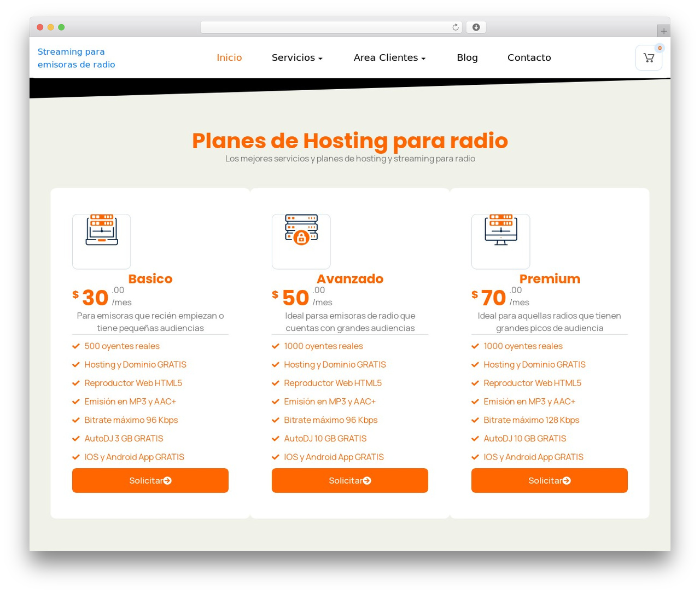
Task: Click Solicitar for the Premium plan
Action: click(550, 480)
